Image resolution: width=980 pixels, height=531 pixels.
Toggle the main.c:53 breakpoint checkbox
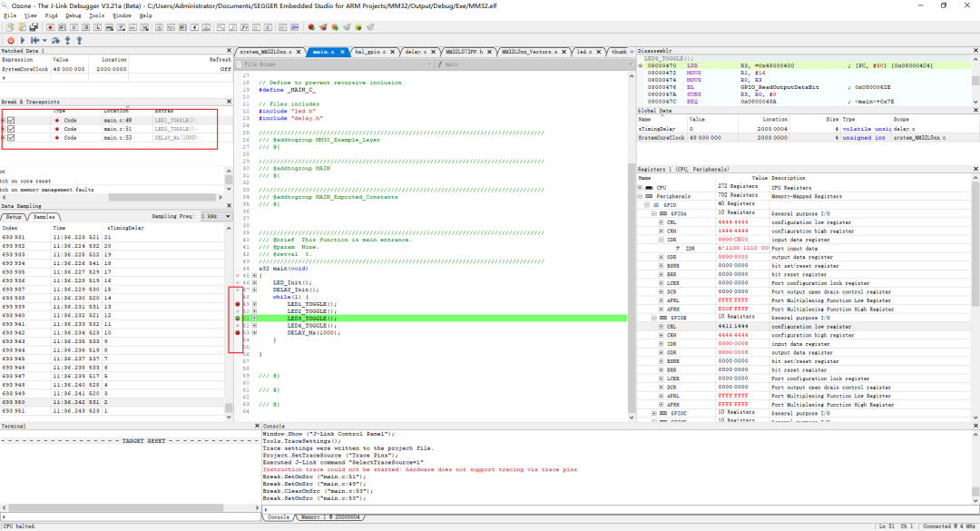11,138
